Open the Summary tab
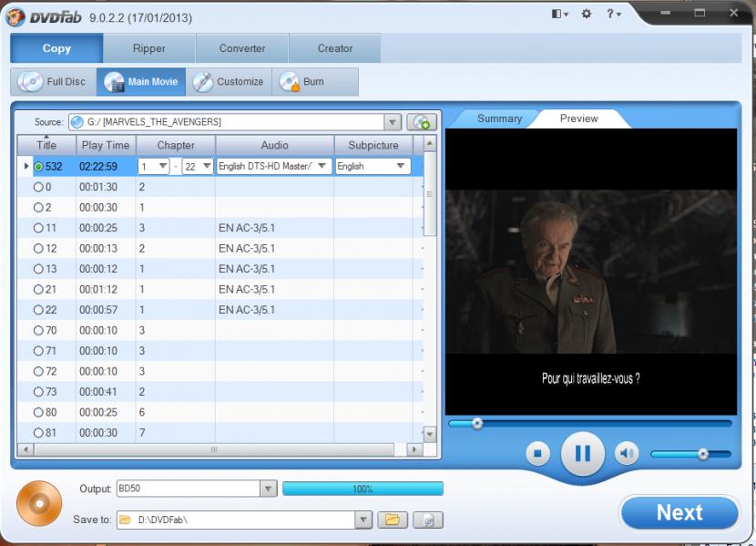 click(x=499, y=118)
